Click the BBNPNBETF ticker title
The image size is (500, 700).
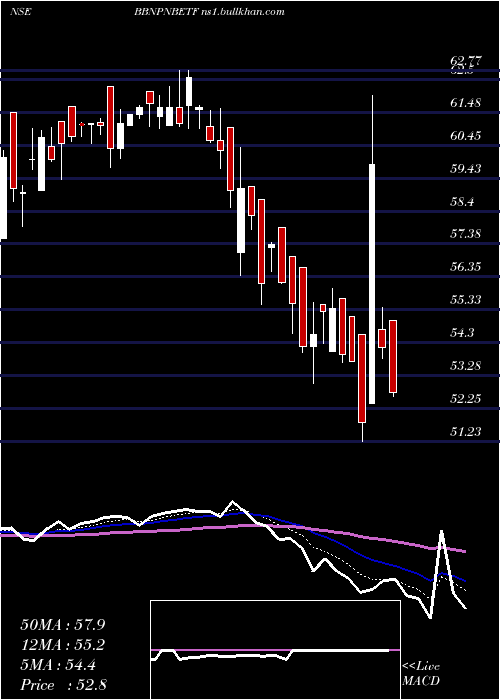pyautogui.click(x=166, y=12)
